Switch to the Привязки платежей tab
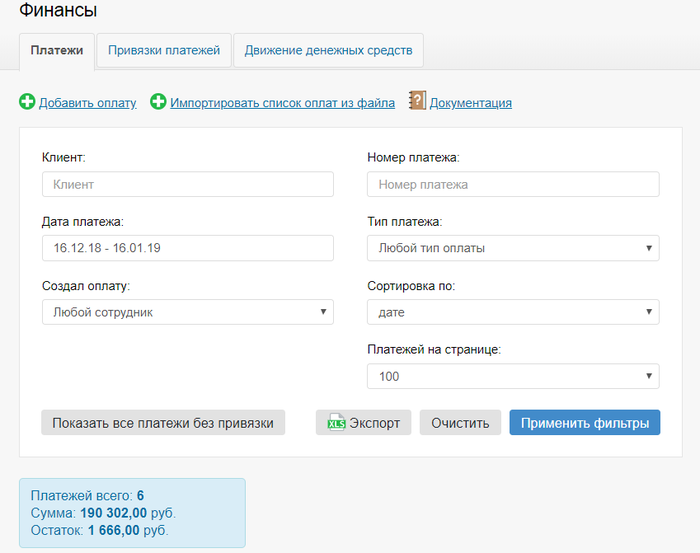Screen dimensions: 700x553 tap(164, 50)
